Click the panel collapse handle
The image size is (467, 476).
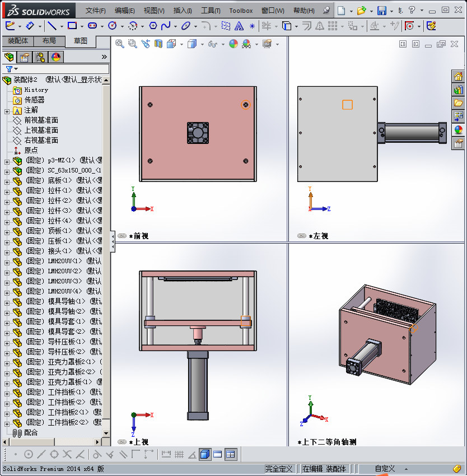tap(113, 242)
